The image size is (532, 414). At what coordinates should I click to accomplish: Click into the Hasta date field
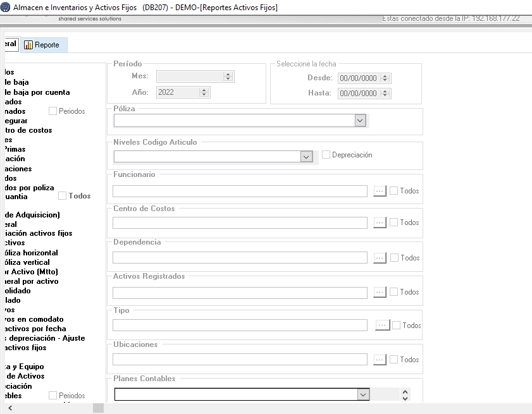[358, 94]
